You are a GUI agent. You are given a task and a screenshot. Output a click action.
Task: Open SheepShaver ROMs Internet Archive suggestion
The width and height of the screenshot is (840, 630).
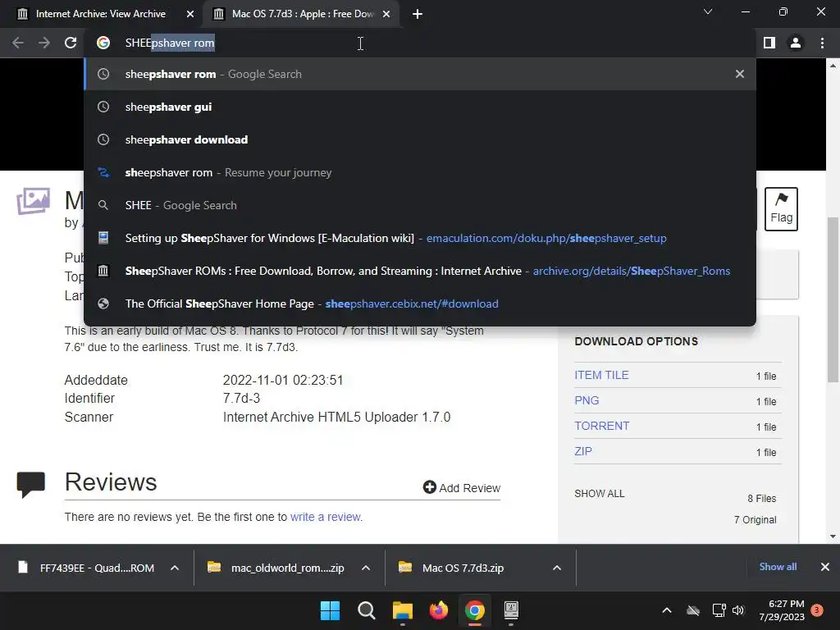coord(420,271)
